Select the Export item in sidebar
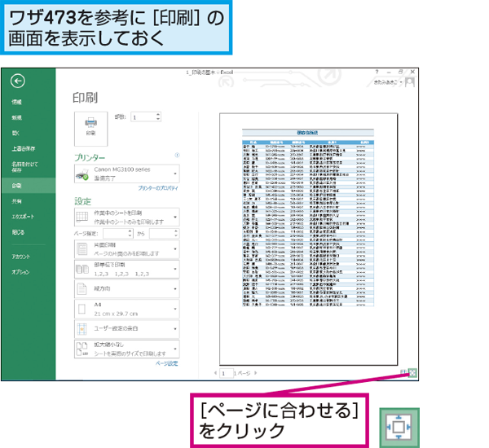Viewport: 489px width, 448px height. click(x=23, y=217)
